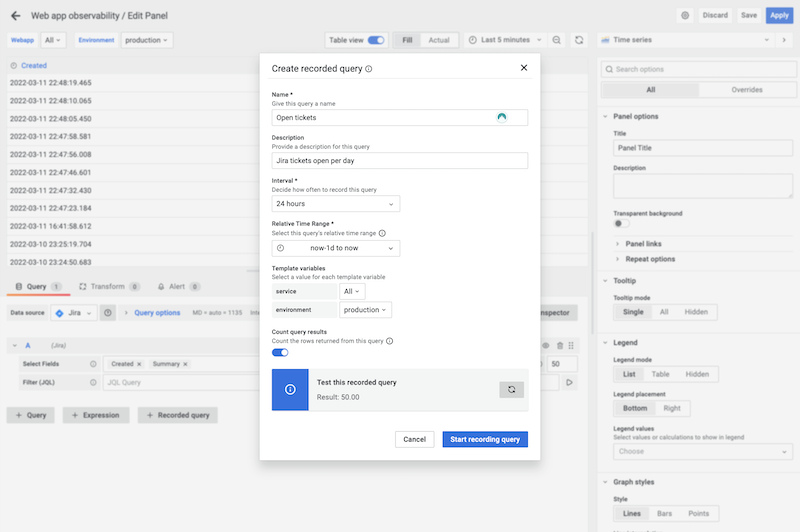This screenshot has width=800, height=532.
Task: Click the Cancel button
Action: pyautogui.click(x=415, y=439)
